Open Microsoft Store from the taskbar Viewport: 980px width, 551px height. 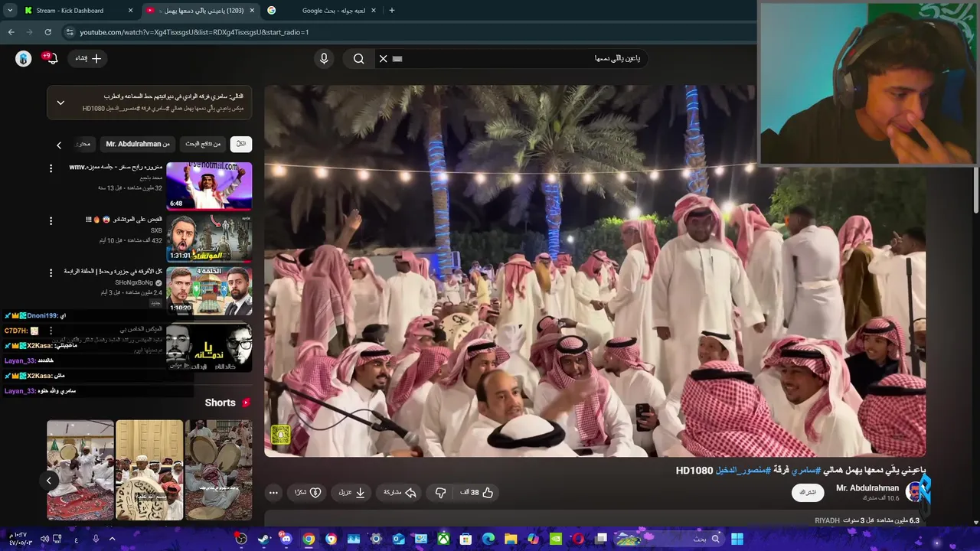click(465, 540)
